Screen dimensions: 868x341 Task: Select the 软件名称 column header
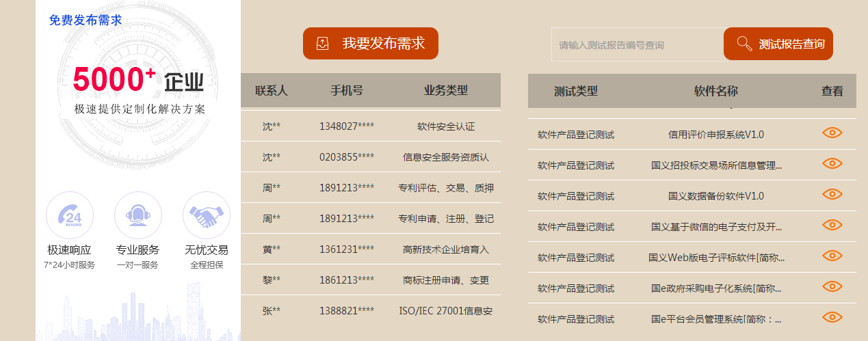tap(715, 91)
